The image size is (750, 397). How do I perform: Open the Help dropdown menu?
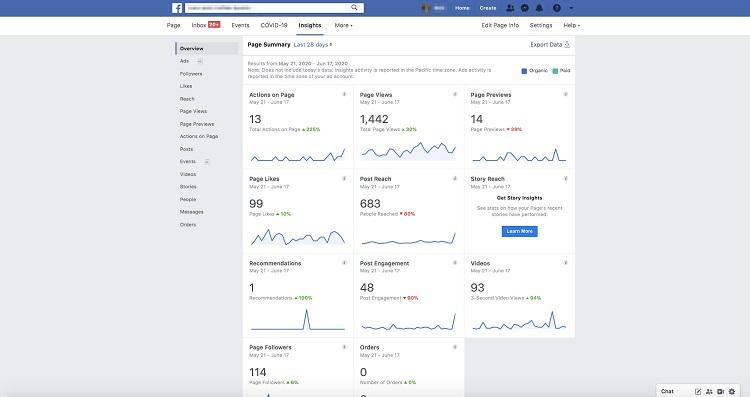[x=572, y=25]
